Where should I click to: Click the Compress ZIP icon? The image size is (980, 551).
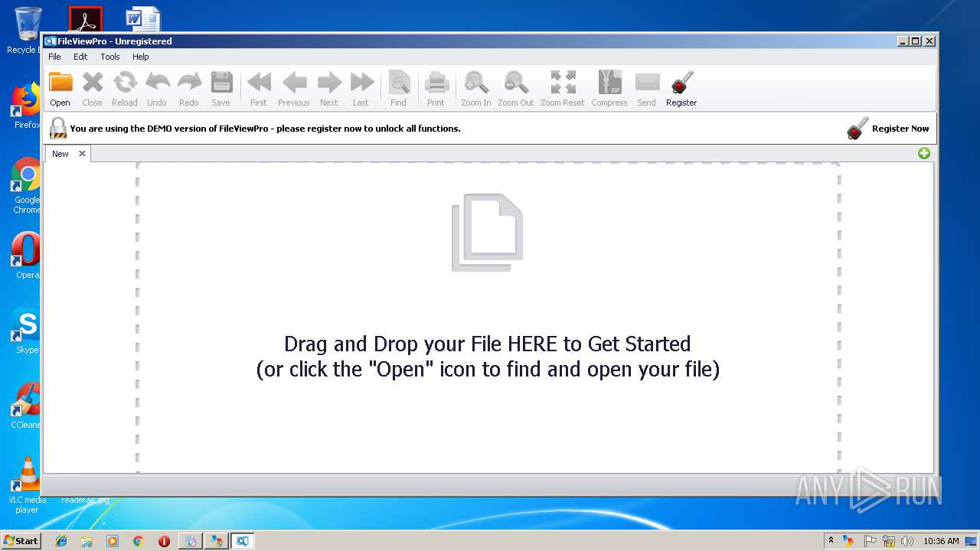click(610, 82)
